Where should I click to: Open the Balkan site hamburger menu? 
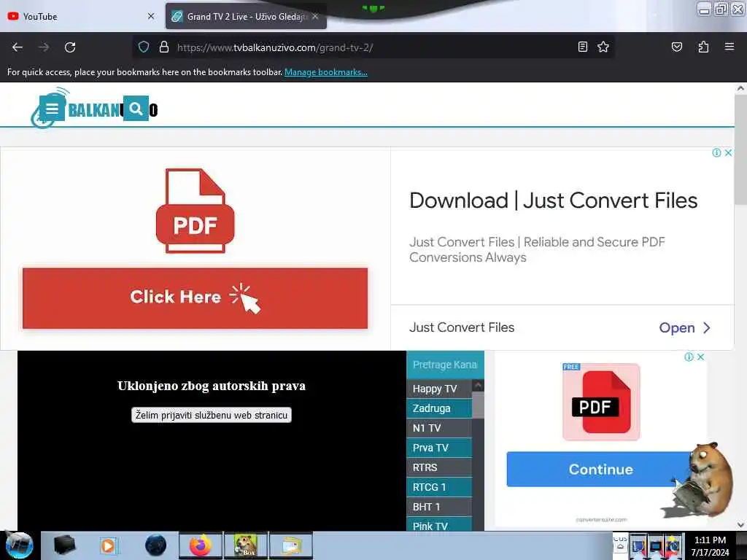[52, 109]
